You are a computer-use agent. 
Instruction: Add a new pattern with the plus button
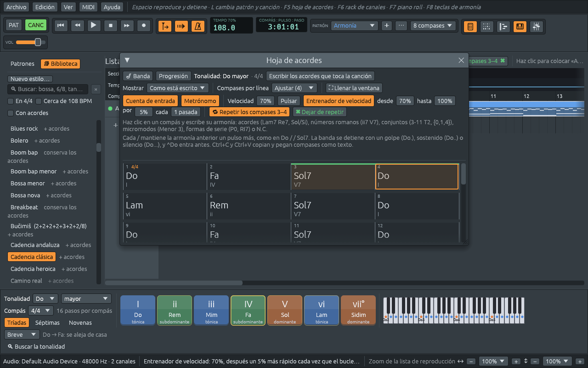tap(387, 26)
